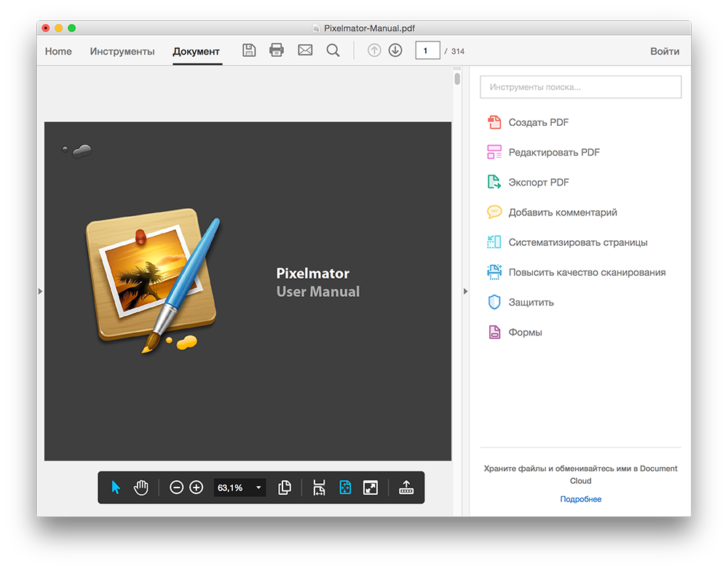Open the Подробнее link
This screenshot has height=569, width=728.
tap(580, 499)
